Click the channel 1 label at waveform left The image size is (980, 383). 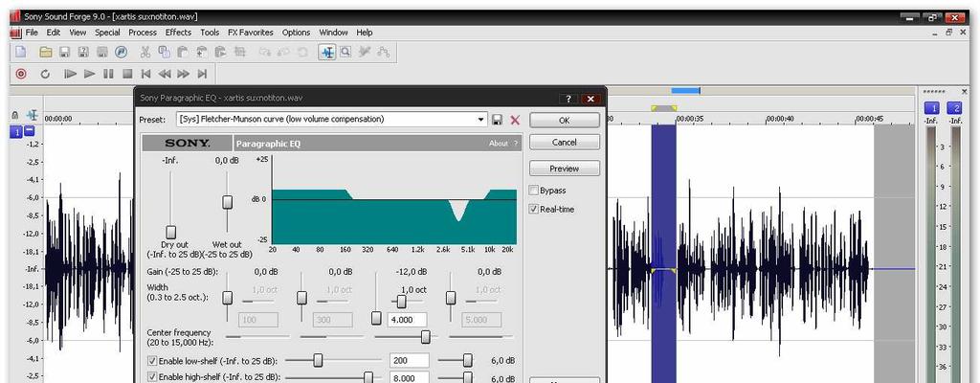tap(15, 131)
